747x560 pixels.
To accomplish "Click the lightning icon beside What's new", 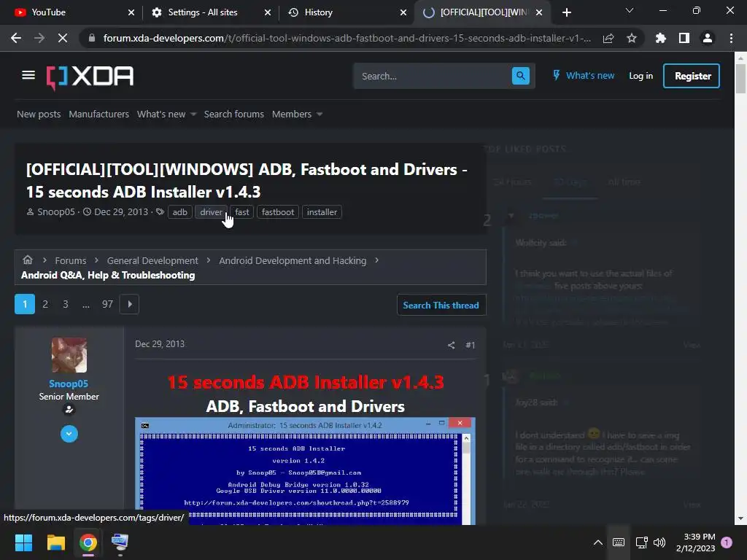I will [556, 75].
